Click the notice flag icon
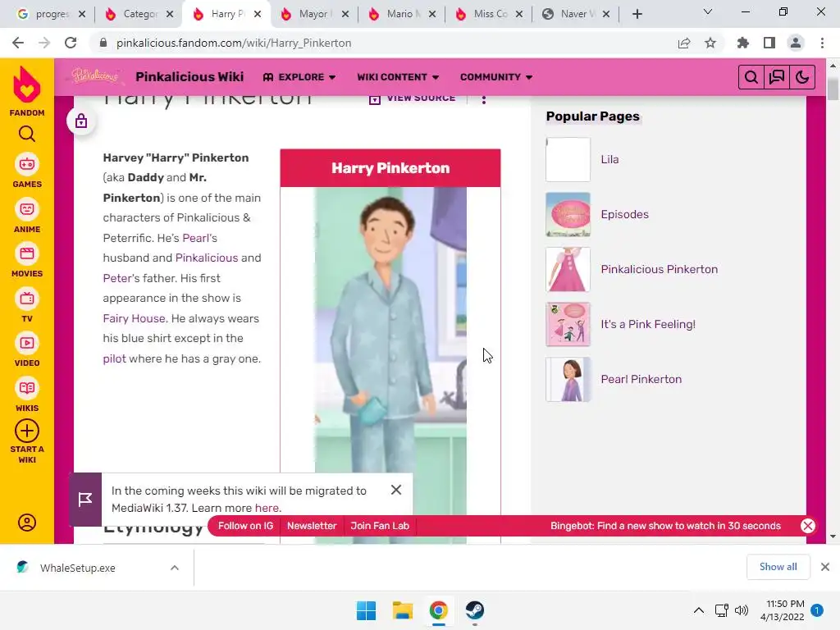 point(85,500)
